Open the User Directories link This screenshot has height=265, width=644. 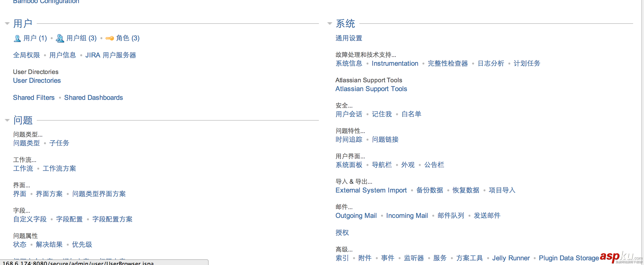37,80
